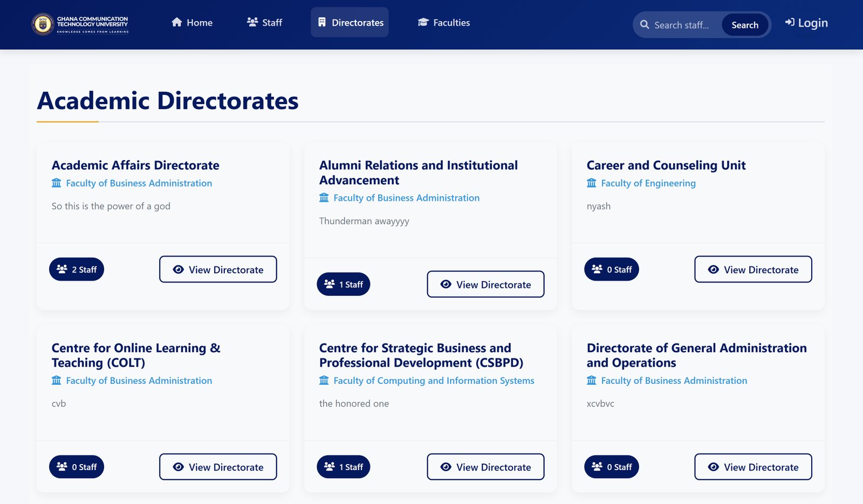View the Alumni Relations and Institutional Advancement directorate

485,285
